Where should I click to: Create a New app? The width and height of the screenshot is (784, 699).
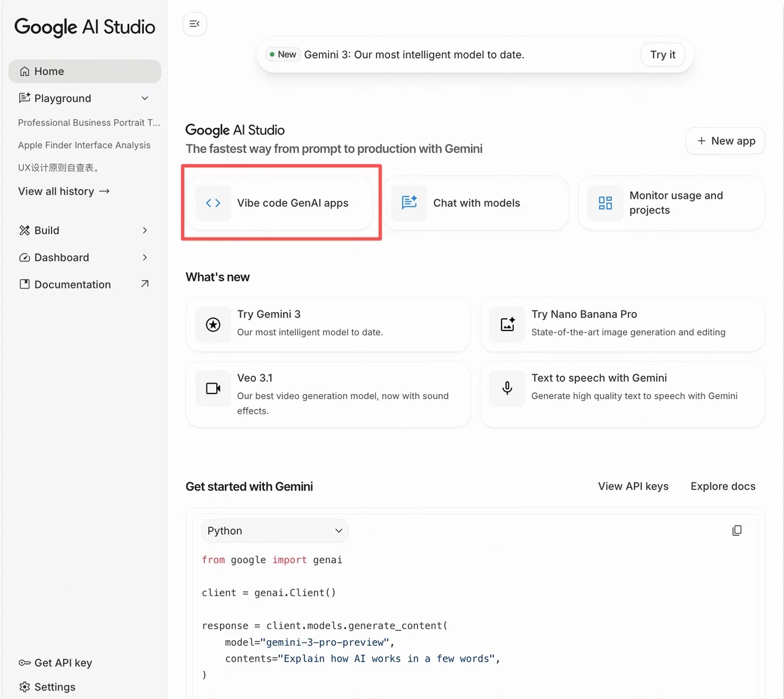point(725,141)
